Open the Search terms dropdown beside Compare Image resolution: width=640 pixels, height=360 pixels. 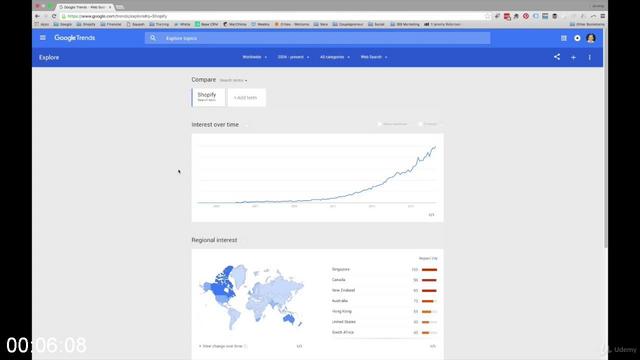pos(233,80)
